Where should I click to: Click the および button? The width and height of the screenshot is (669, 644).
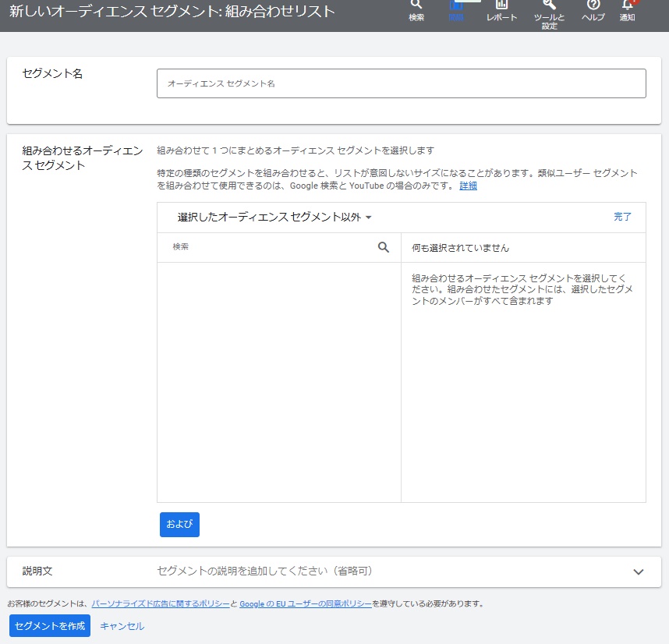pyautogui.click(x=179, y=525)
